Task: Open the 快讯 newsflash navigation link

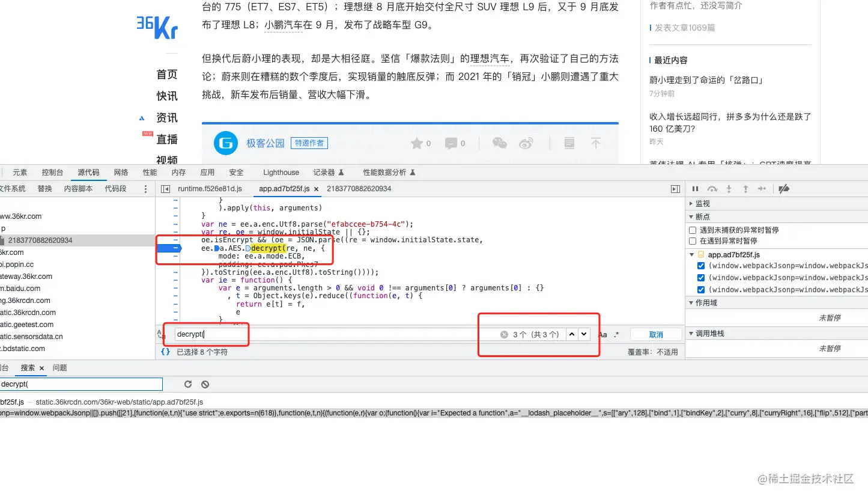Action: [x=167, y=96]
